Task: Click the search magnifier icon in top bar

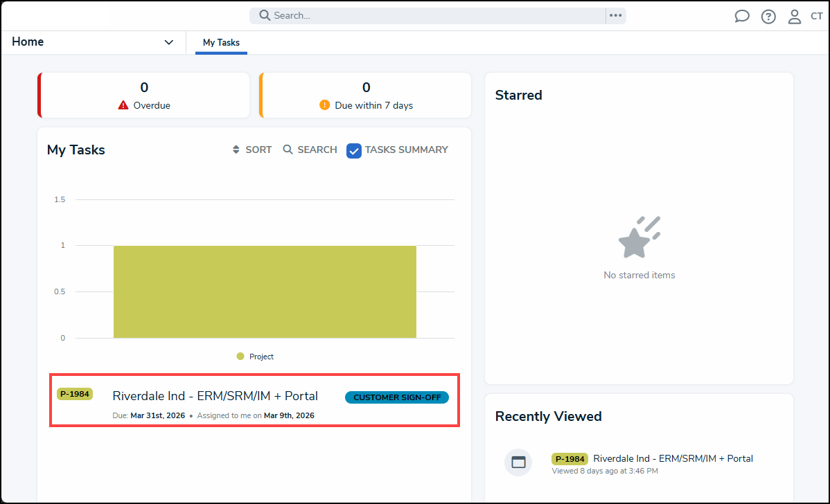Action: (x=265, y=15)
